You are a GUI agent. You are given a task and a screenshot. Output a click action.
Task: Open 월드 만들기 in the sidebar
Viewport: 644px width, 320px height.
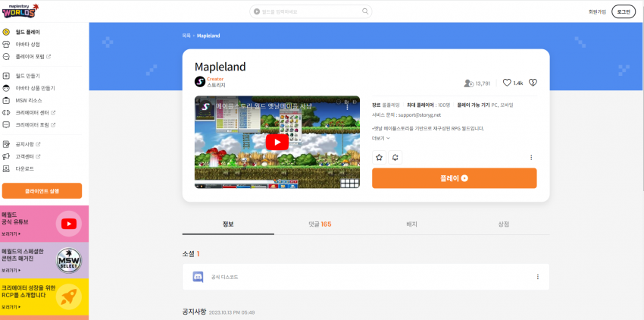[27, 76]
